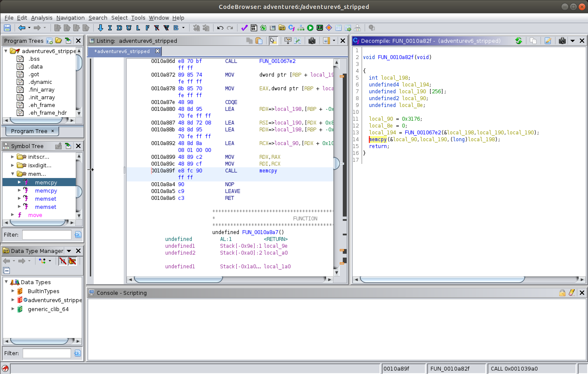Click the navigate back arrow icon
The height and width of the screenshot is (374, 588).
coord(22,28)
